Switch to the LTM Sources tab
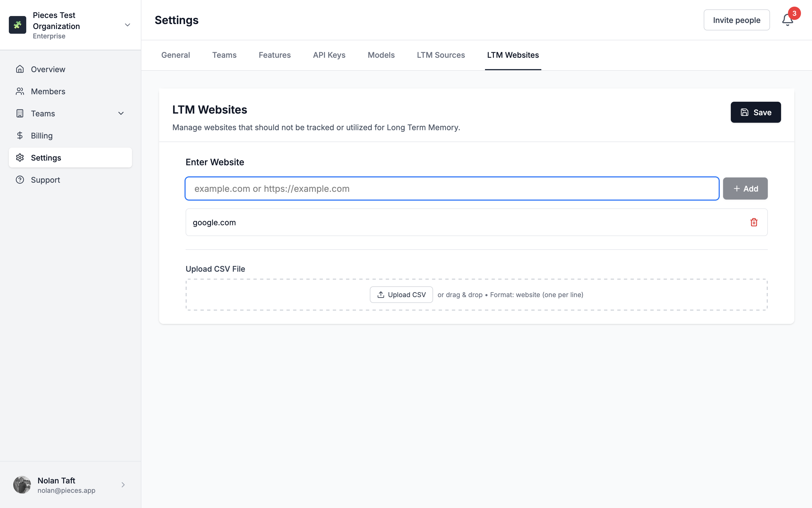 point(441,55)
